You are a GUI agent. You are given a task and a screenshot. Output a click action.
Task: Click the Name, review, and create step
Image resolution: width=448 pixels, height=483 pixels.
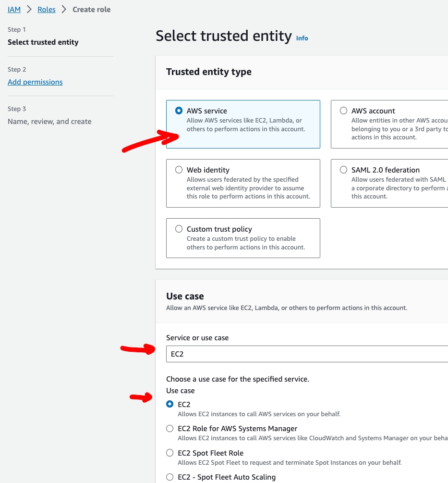[x=49, y=122]
